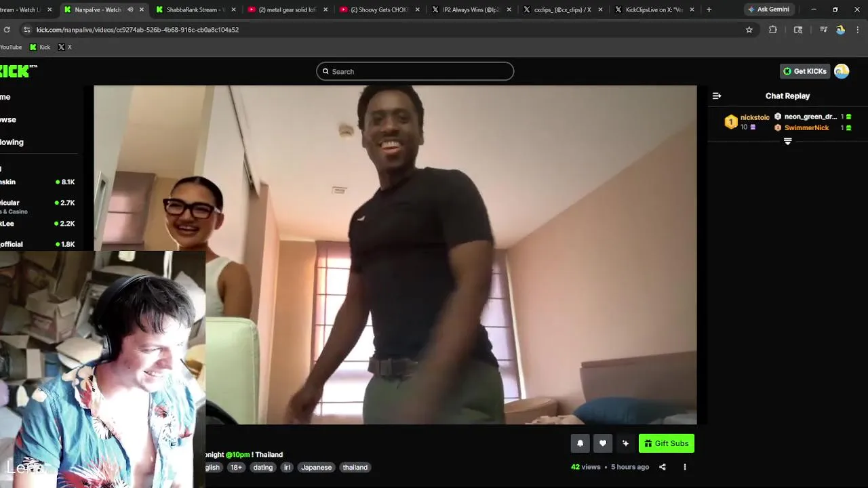Open the Chrome three-dot menu
This screenshot has height=488, width=868.
[858, 30]
